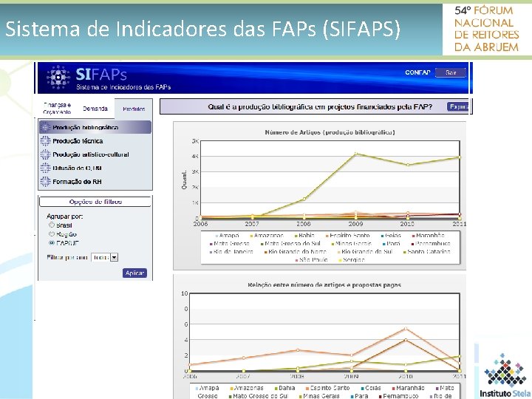Select the Região grouping radio button
Image resolution: width=532 pixels, height=399 pixels.
coord(52,233)
